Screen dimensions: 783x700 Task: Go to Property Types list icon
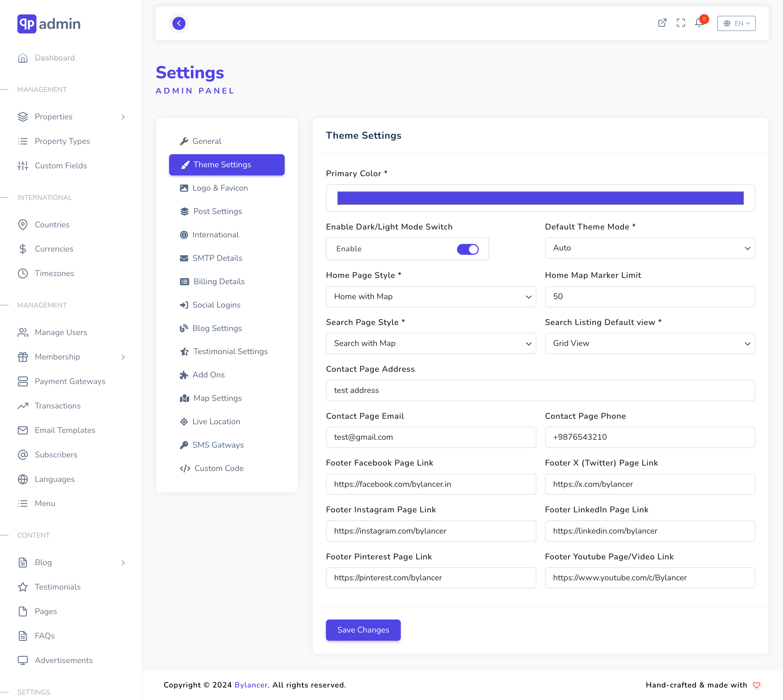tap(23, 141)
